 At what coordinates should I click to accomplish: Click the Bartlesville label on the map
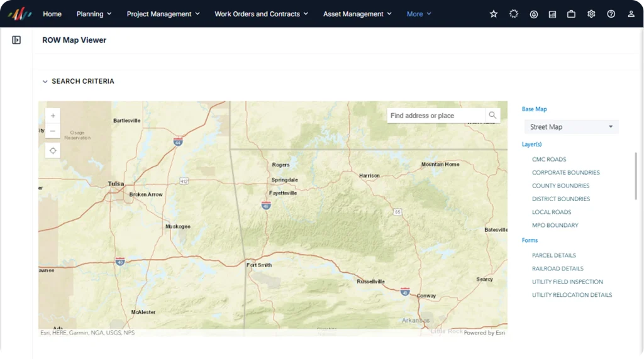click(x=127, y=121)
